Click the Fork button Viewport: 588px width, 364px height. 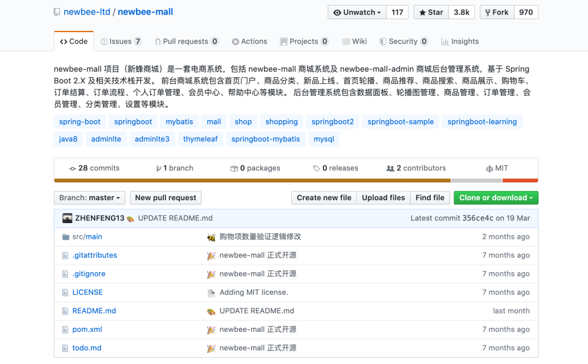(496, 11)
